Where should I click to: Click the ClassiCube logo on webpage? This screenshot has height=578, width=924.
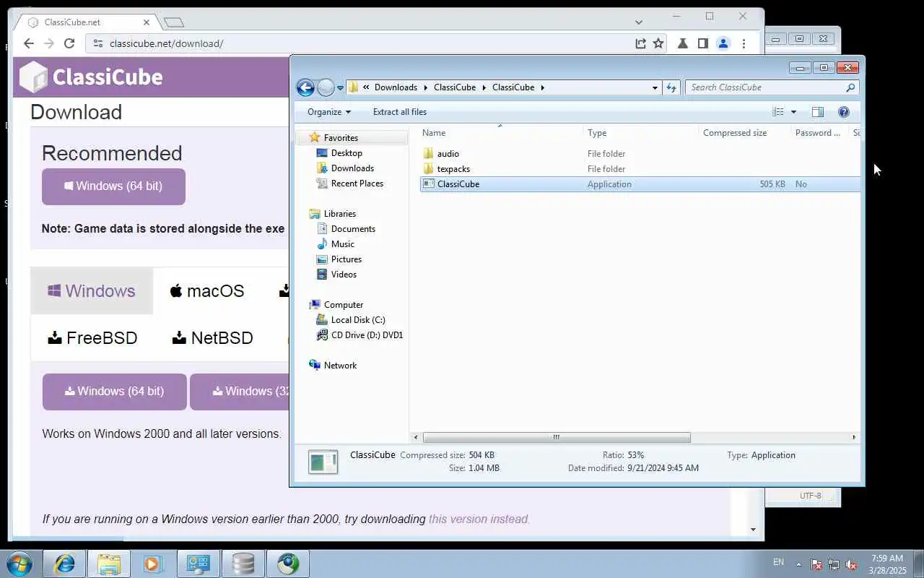[91, 77]
